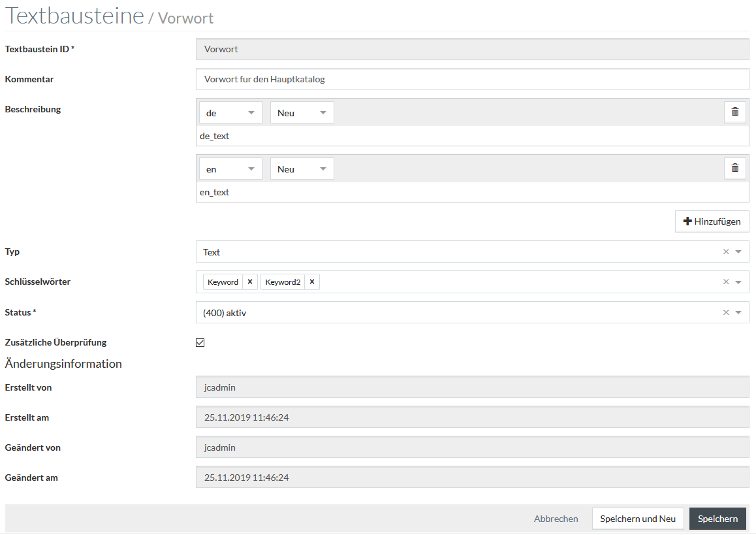Click the Zusätzliche Überprüfung label
This screenshot has width=756, height=535.
point(55,342)
